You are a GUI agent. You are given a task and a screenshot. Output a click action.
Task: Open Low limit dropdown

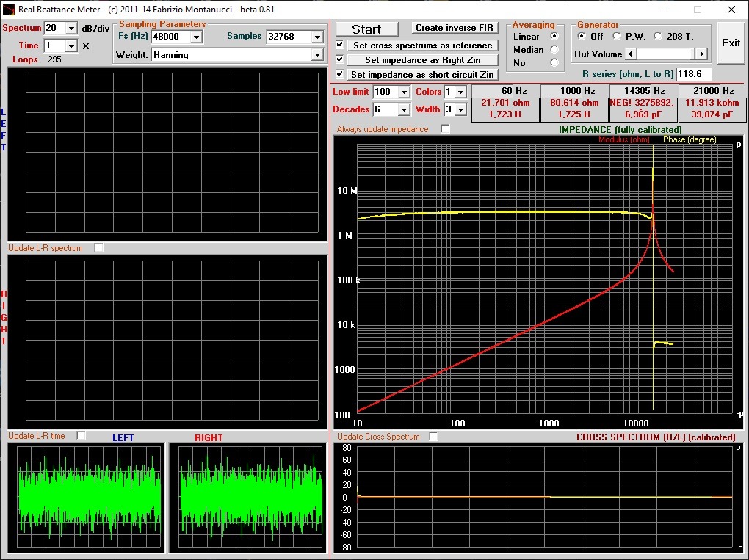click(x=404, y=92)
